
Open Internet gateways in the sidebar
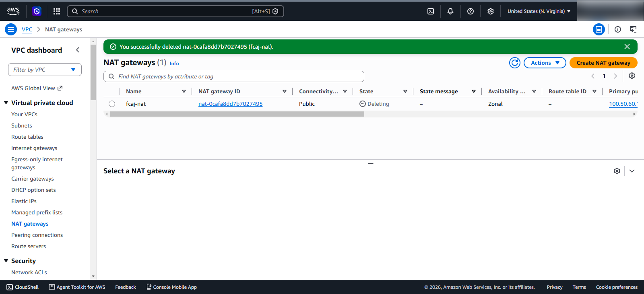pos(34,148)
